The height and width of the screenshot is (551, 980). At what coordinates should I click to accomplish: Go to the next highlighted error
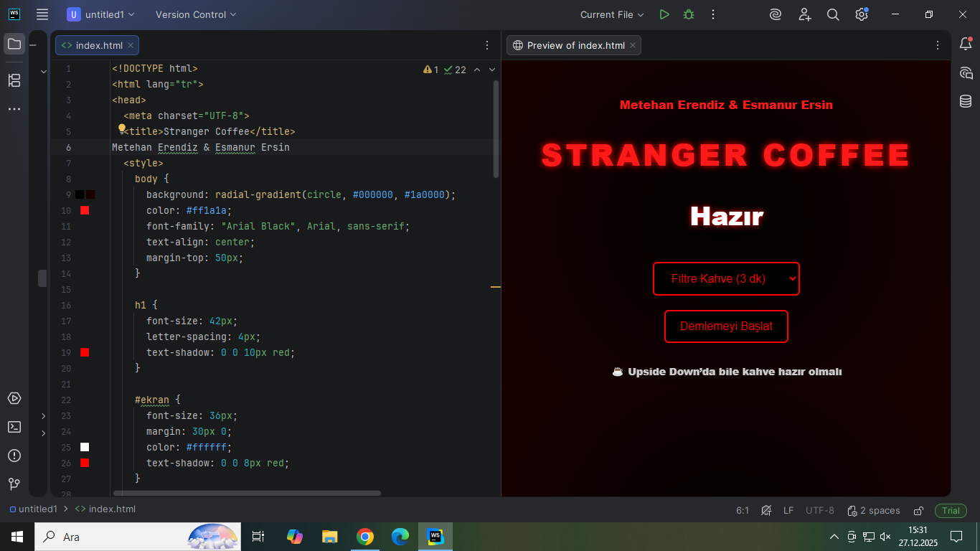(492, 70)
